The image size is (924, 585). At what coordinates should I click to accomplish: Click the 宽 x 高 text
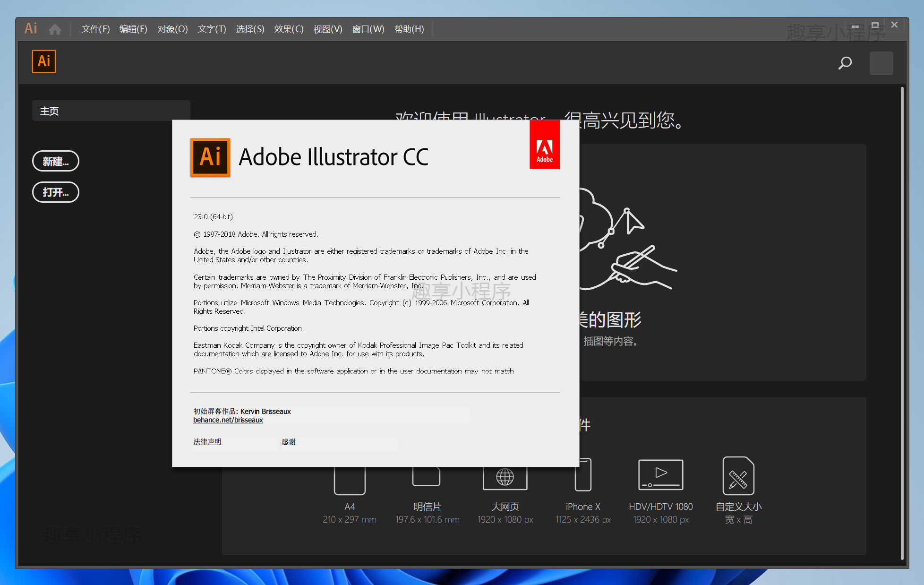(x=738, y=520)
